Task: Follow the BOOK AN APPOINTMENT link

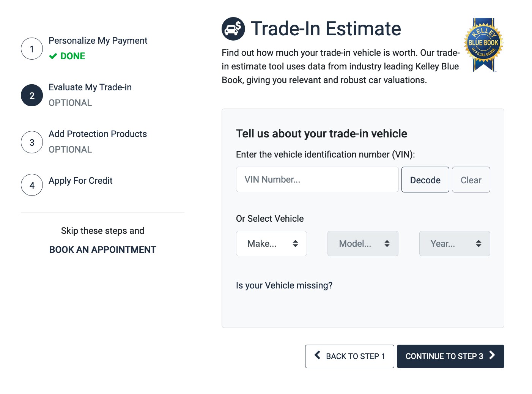Action: 102,250
